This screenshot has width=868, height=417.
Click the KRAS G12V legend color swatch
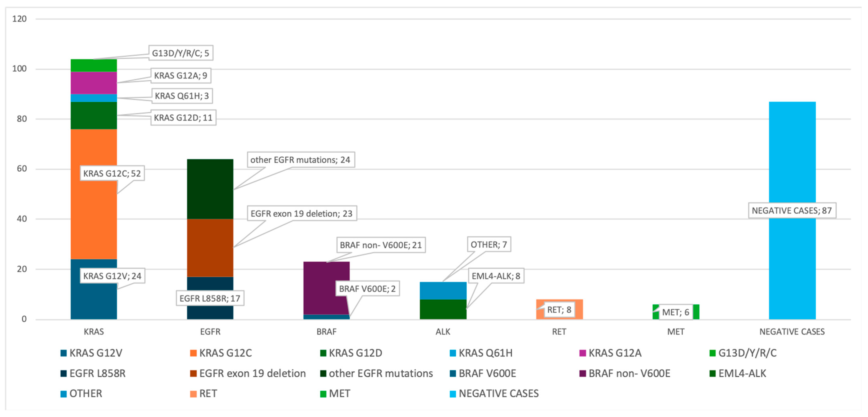pyautogui.click(x=63, y=353)
